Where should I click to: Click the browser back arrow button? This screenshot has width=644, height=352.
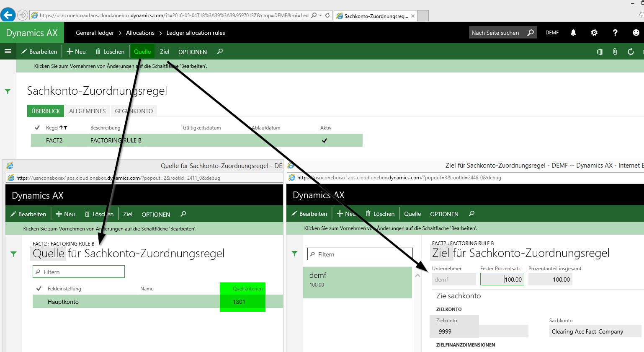(8, 15)
